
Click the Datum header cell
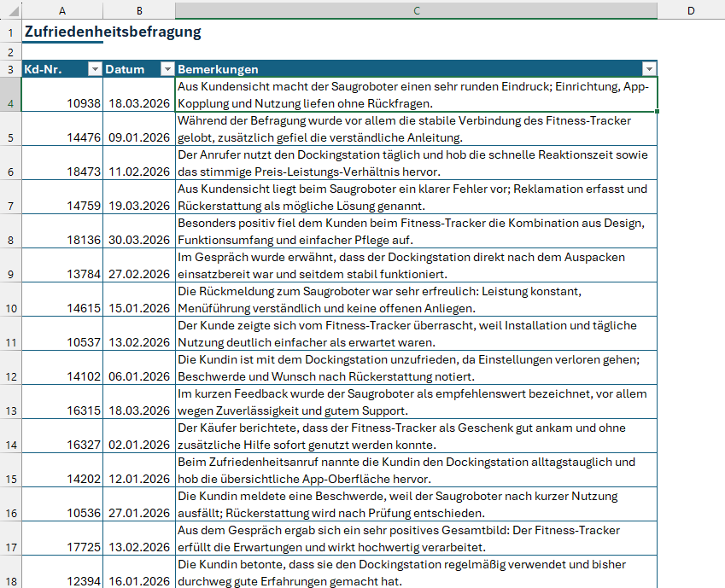pos(139,69)
